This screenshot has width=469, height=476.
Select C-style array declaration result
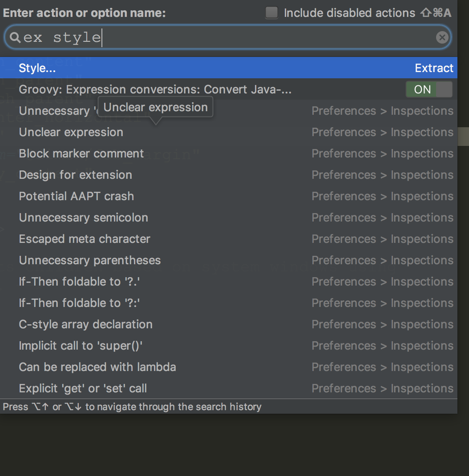pyautogui.click(x=86, y=324)
